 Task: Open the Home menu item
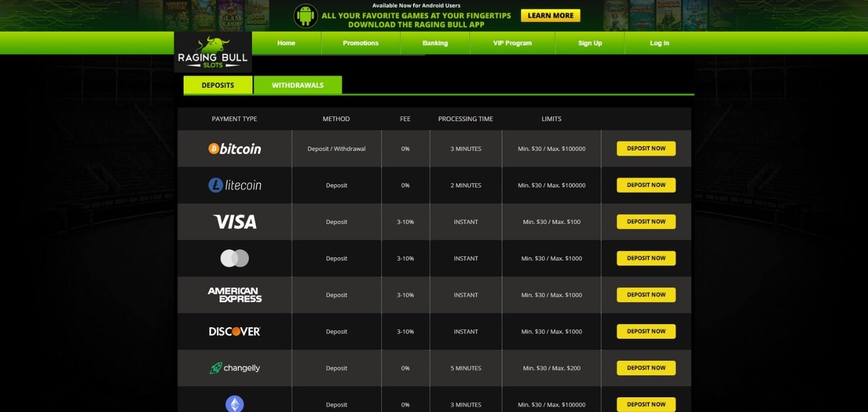[x=286, y=43]
